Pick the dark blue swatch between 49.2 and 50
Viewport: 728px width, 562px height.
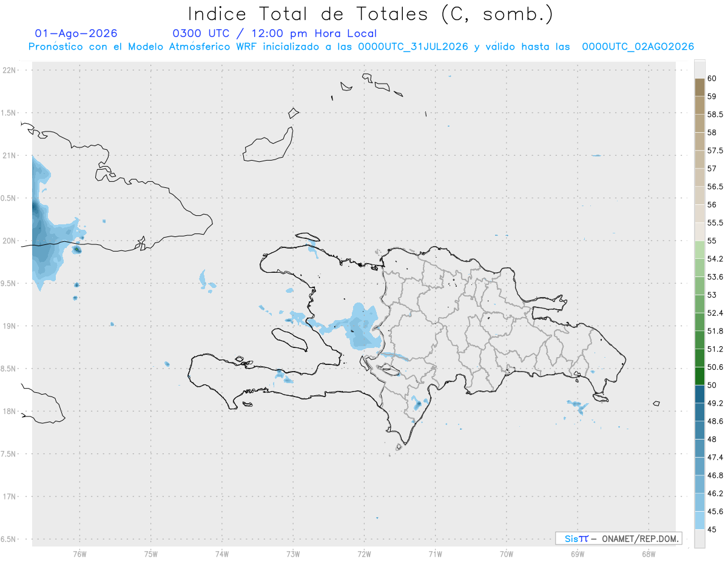(x=699, y=395)
